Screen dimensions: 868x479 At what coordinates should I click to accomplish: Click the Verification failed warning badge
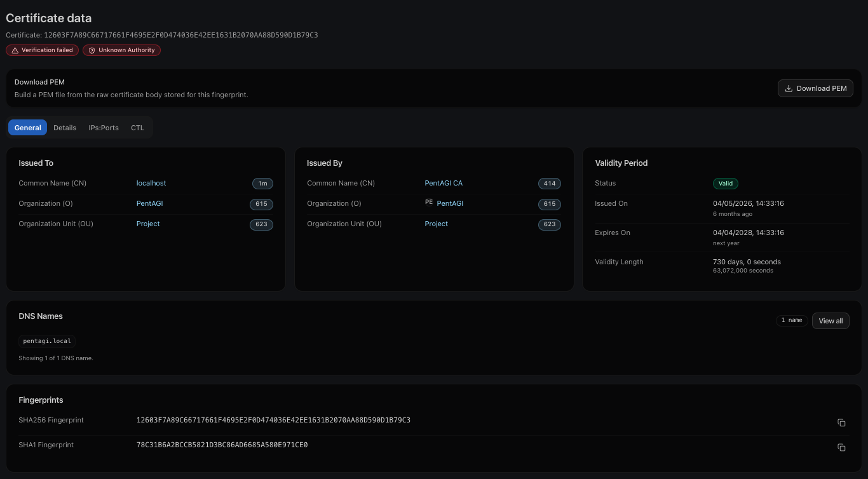(x=43, y=50)
